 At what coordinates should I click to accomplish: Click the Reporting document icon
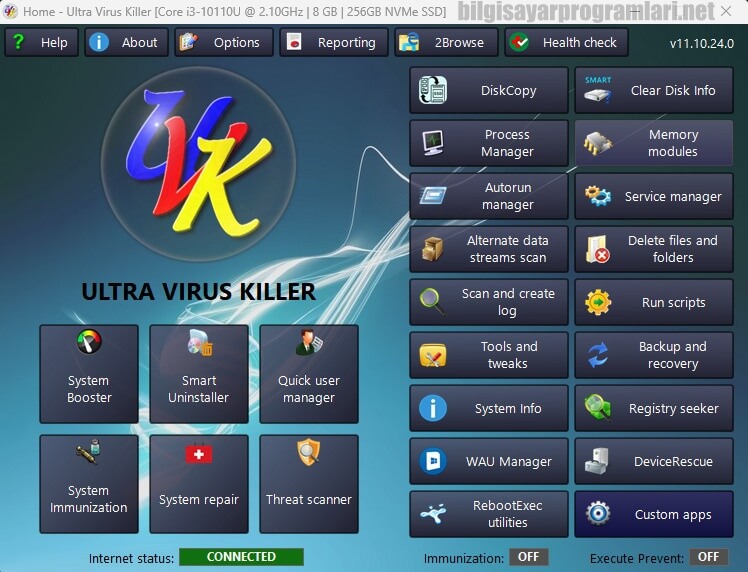coord(293,42)
